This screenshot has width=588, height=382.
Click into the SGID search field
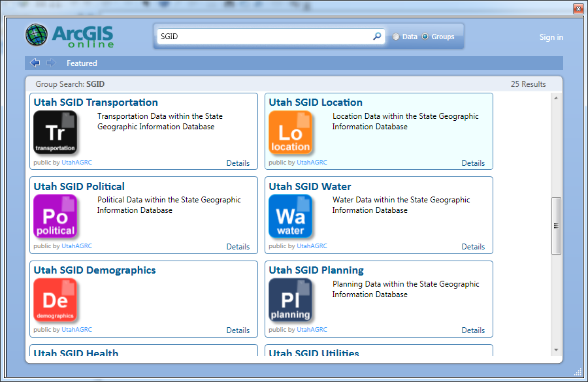265,37
